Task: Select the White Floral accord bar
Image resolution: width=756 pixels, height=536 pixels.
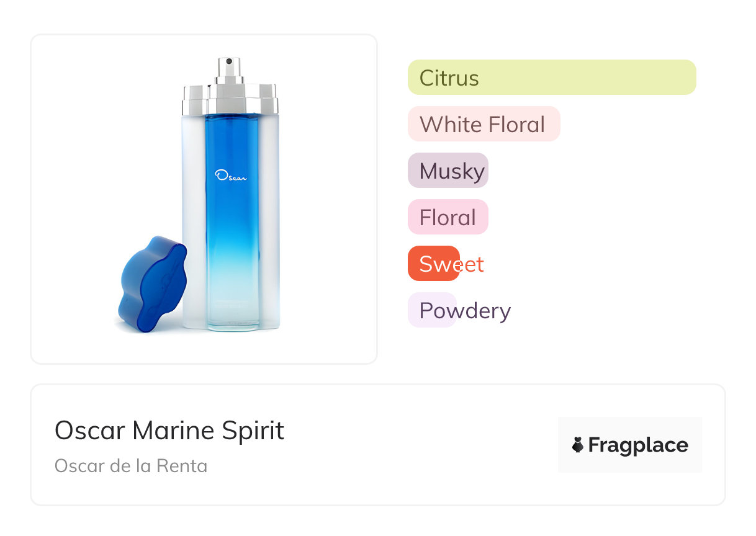Action: tap(484, 124)
